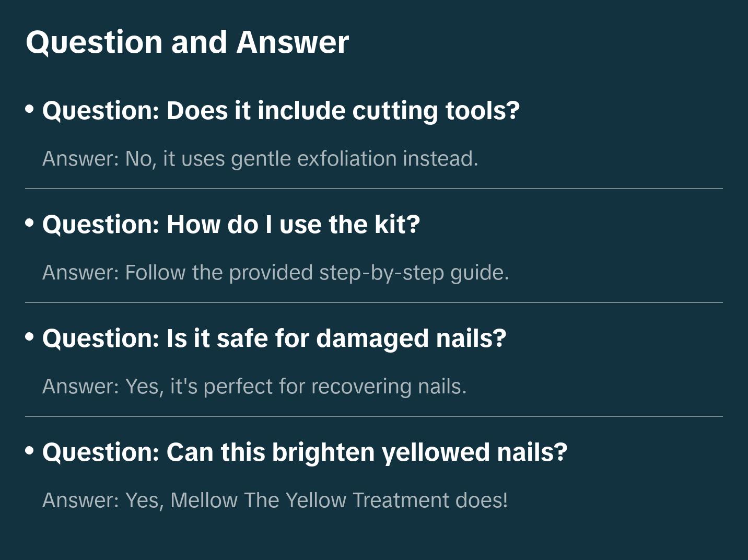748x560 pixels.
Task: Click the 'Answer:' label under the kit usage question
Action: click(x=81, y=273)
